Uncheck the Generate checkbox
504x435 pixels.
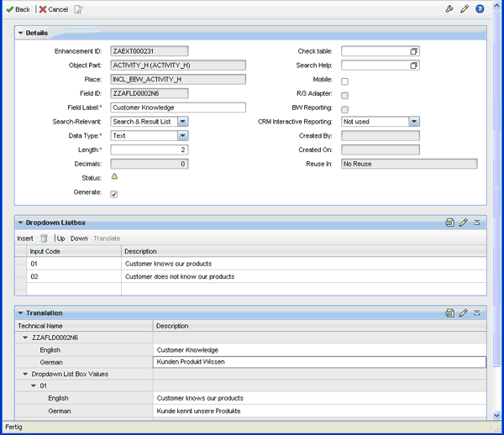click(x=114, y=194)
